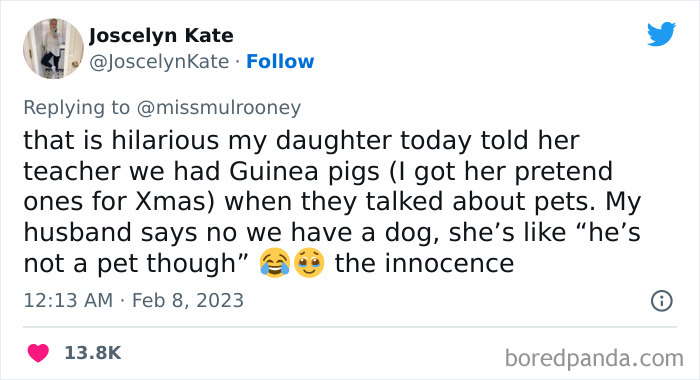Open the tweet info circle icon
The width and height of the screenshot is (700, 380).
661,301
